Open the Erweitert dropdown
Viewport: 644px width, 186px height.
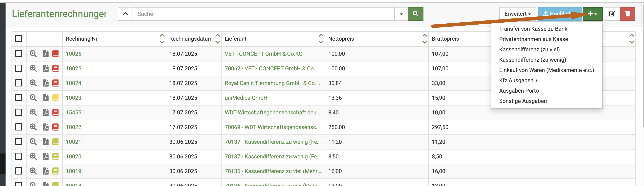point(518,14)
